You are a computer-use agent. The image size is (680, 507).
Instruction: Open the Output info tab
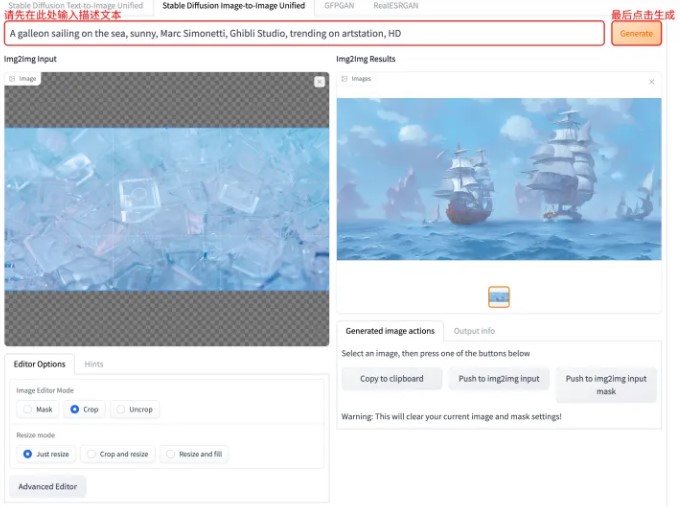[x=474, y=331]
